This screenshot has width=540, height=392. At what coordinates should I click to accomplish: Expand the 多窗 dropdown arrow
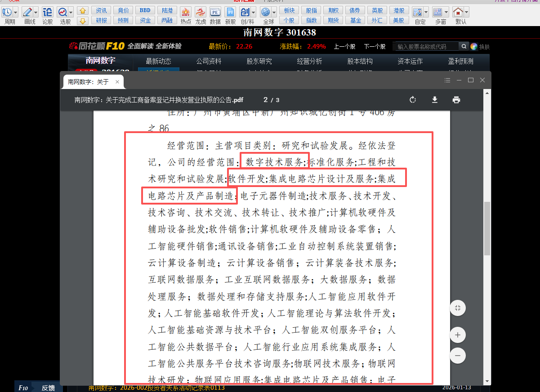pos(446,12)
